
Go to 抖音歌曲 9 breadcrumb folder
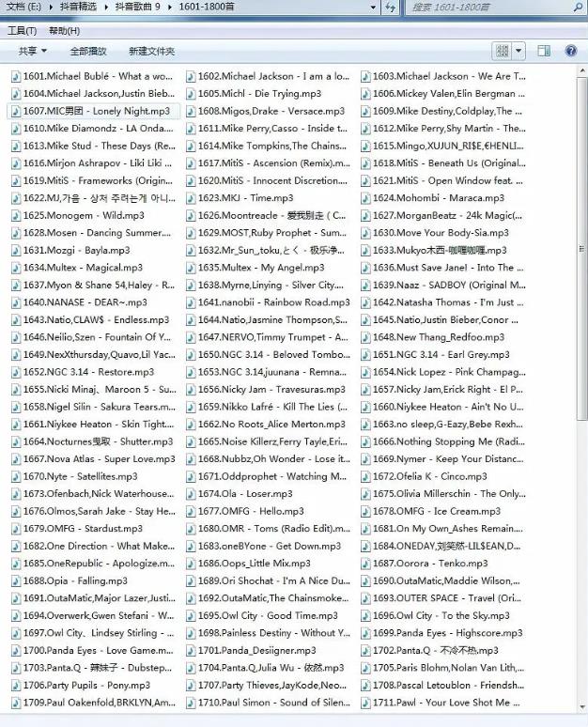(x=137, y=7)
